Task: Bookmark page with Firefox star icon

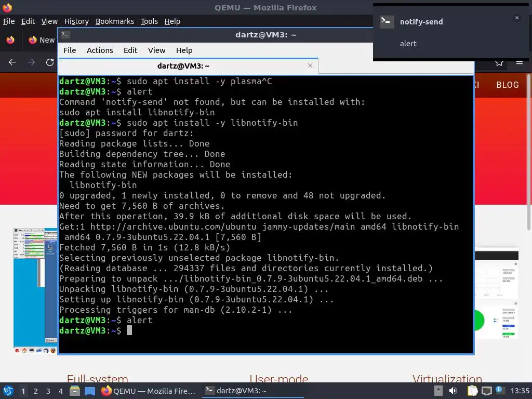Action: [499, 63]
